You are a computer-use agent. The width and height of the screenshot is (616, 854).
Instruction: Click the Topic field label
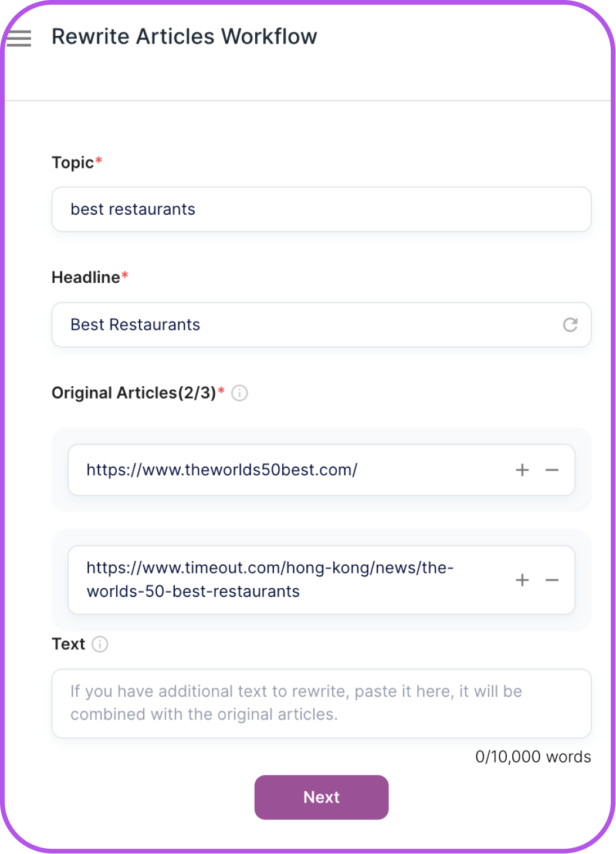point(72,163)
